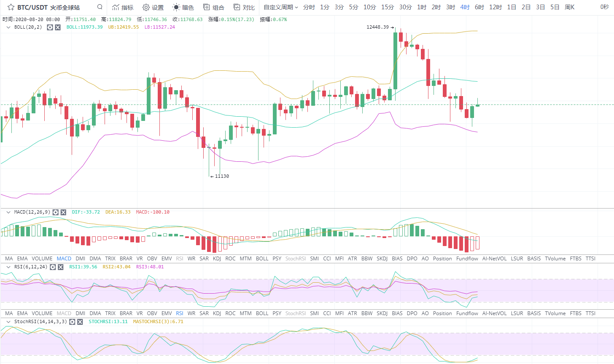Click the STOCHRSI:13.11 readout
This screenshot has width=614, height=364.
pos(108,322)
